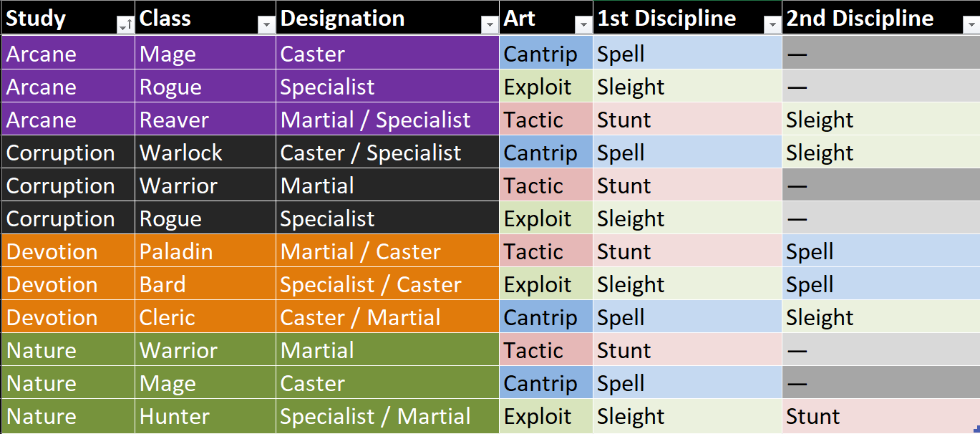Image resolution: width=980 pixels, height=434 pixels.
Task: Open the Study column sort filter dropdown
Action: coord(124,25)
